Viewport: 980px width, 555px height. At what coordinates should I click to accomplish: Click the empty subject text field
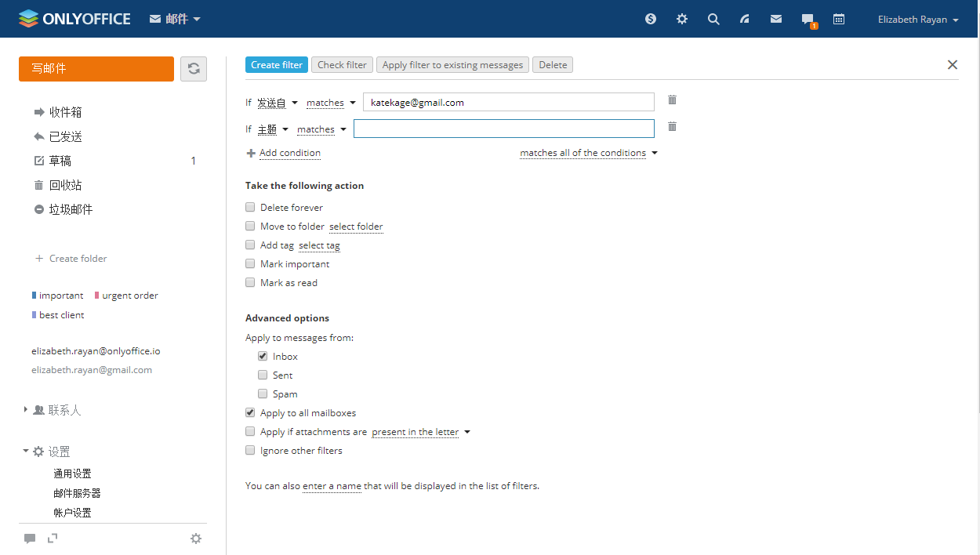(x=503, y=129)
